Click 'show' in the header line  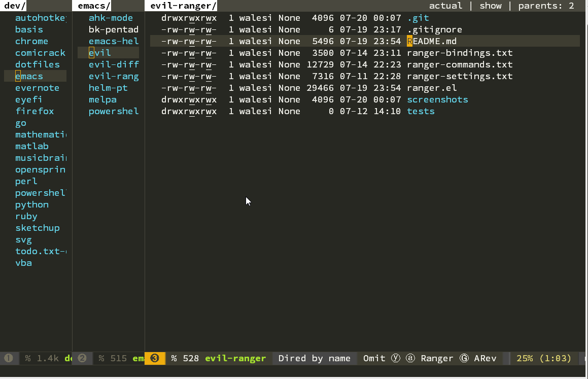pyautogui.click(x=491, y=6)
